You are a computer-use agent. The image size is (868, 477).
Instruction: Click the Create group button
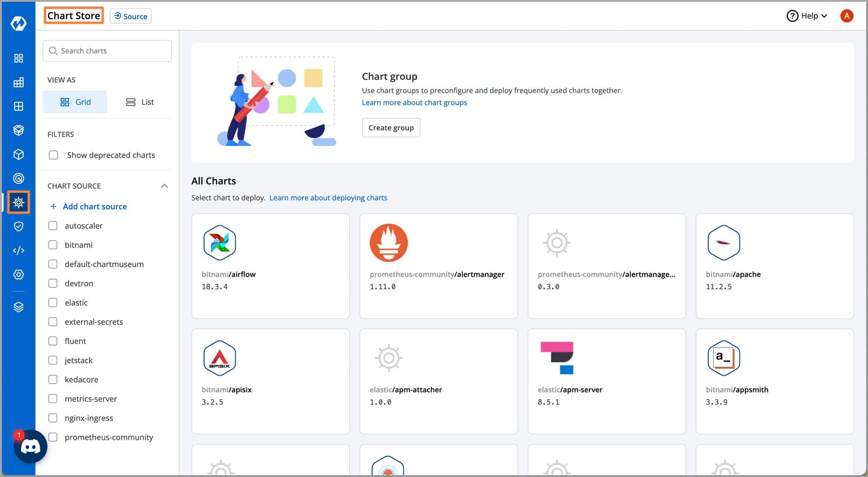coord(391,127)
